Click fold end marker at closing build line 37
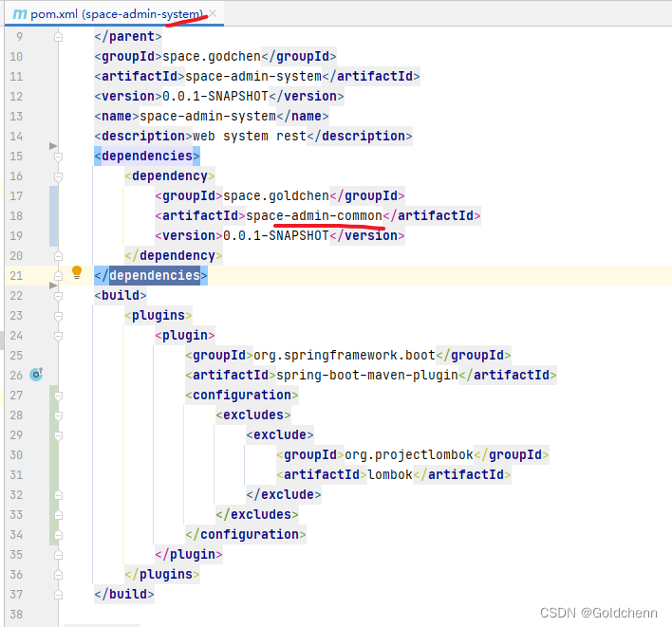This screenshot has height=627, width=672. coord(59,595)
